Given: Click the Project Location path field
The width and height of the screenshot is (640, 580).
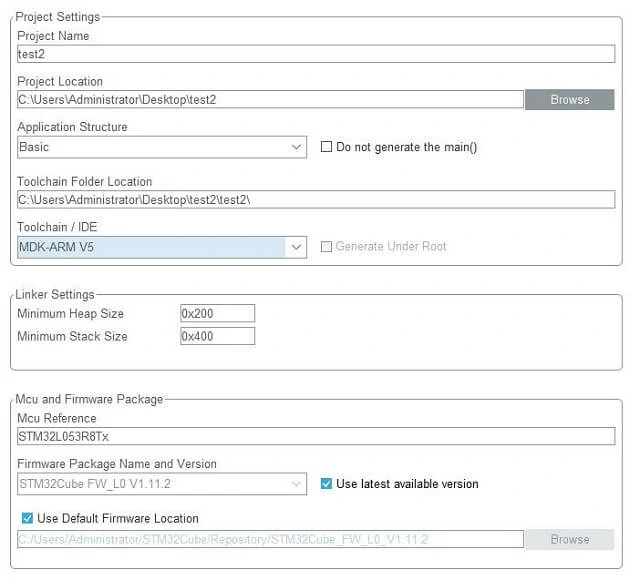Looking at the screenshot, I should click(x=270, y=99).
